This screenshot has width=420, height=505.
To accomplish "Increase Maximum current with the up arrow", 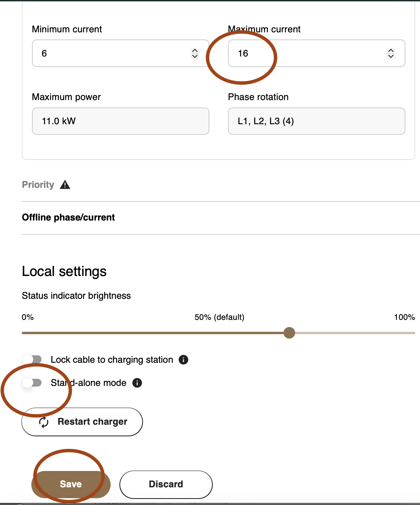I will click(391, 50).
